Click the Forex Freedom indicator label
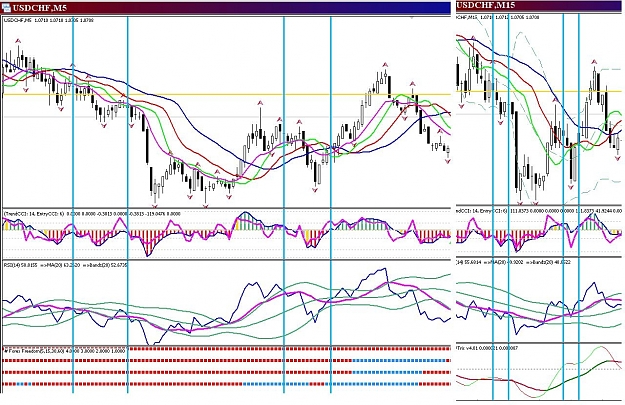 (x=65, y=351)
